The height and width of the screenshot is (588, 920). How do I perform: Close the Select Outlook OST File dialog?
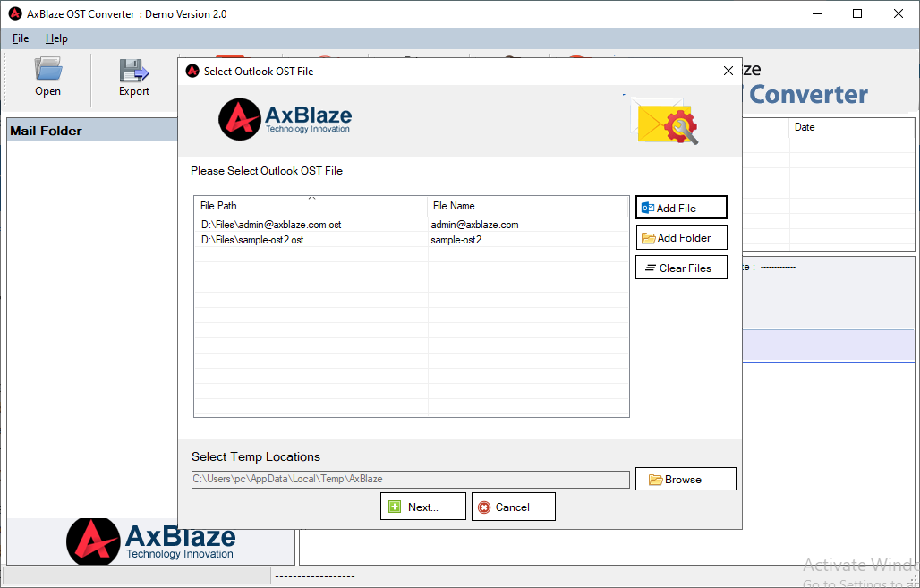coord(728,71)
